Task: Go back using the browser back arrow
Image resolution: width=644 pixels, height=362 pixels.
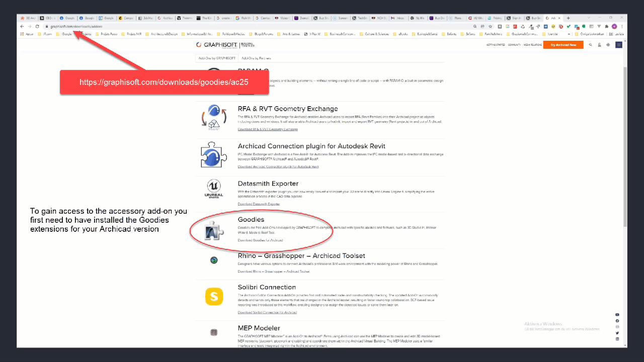Action: [22, 26]
